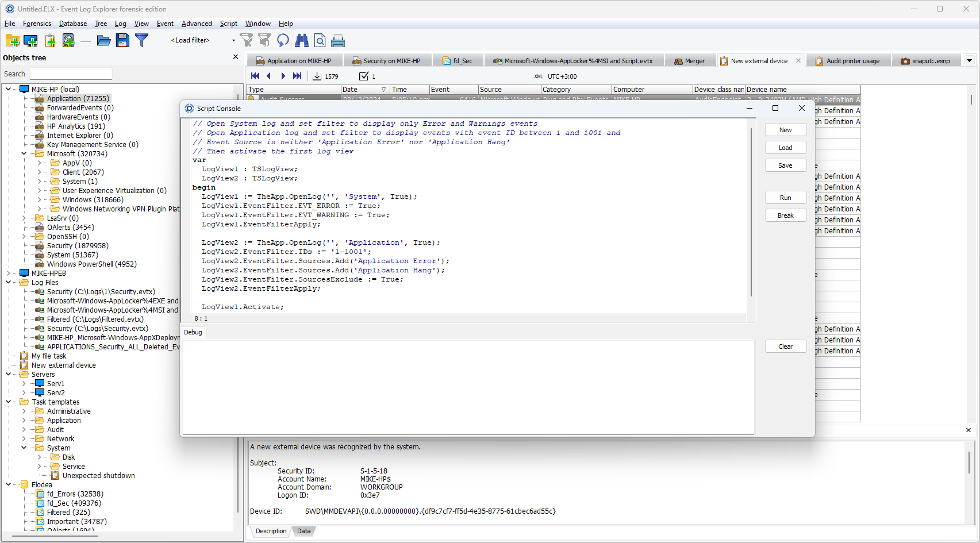Click New in Script Console
The height and width of the screenshot is (543, 980).
pyautogui.click(x=786, y=130)
